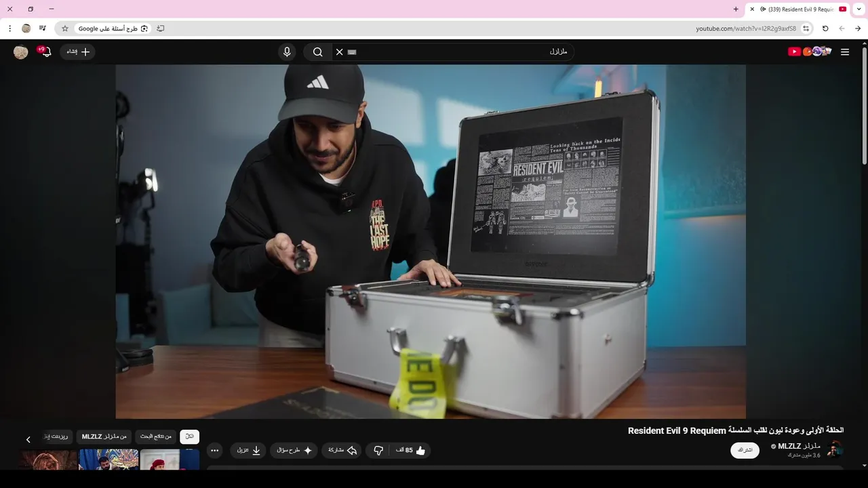Open Chrome media controls icon

(43, 28)
